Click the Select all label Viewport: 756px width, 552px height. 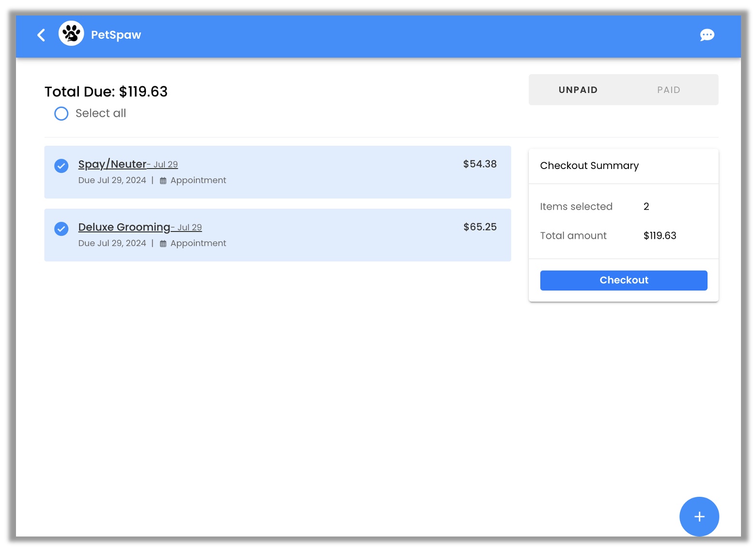(101, 113)
